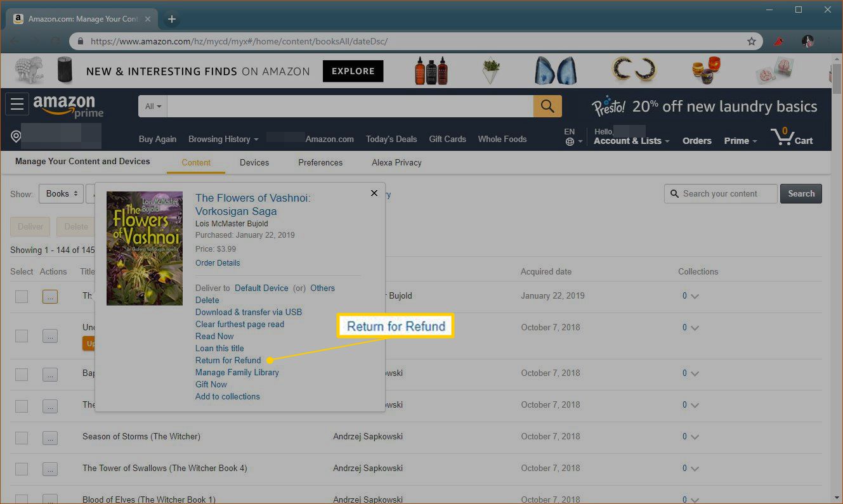
Task: Select checkbox for Season of Storms
Action: click(x=22, y=437)
